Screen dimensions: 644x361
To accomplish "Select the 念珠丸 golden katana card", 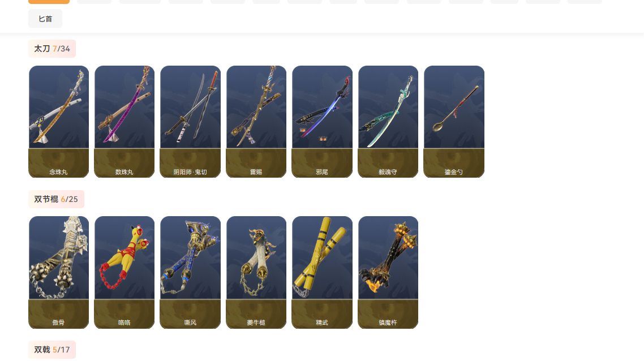I will click(59, 122).
